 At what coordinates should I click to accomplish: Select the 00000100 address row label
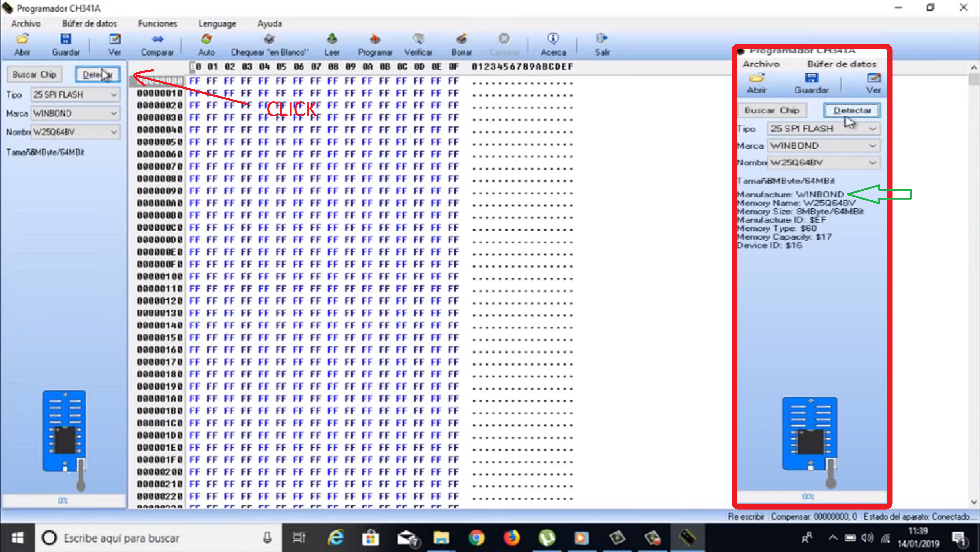(160, 276)
